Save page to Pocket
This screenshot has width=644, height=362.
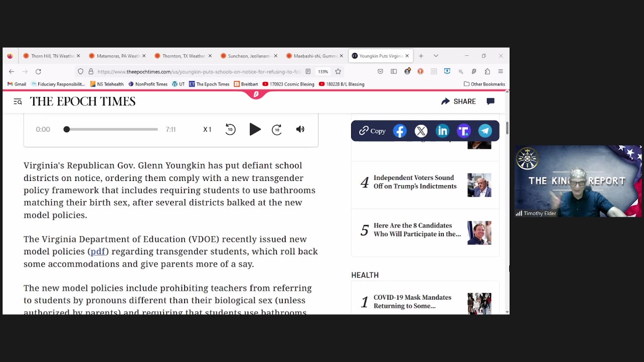[x=380, y=71]
